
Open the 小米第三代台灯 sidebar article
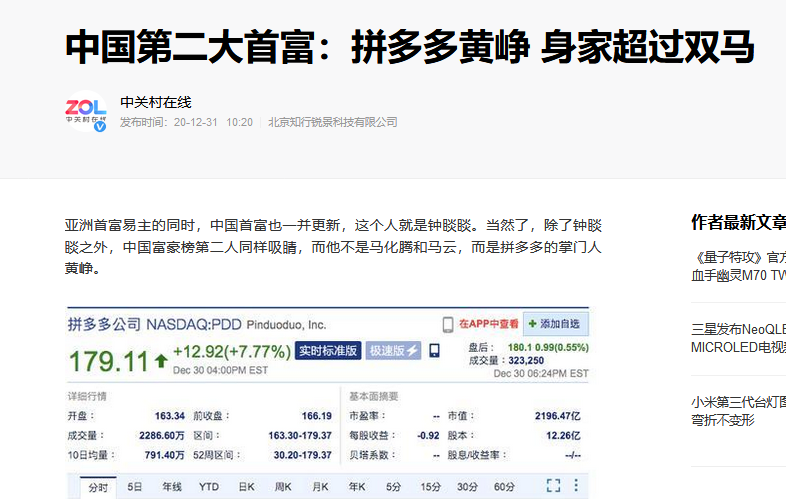tap(738, 411)
